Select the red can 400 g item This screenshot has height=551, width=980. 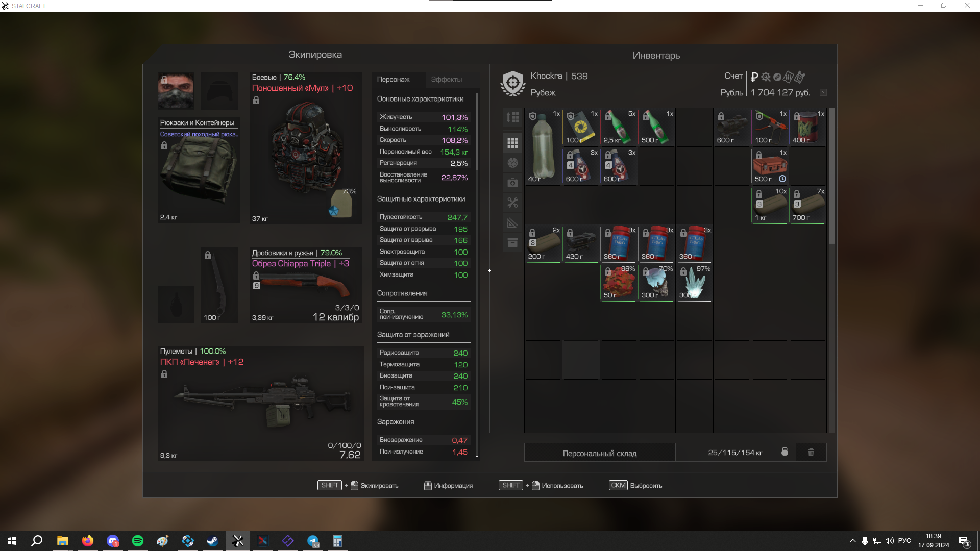point(807,127)
